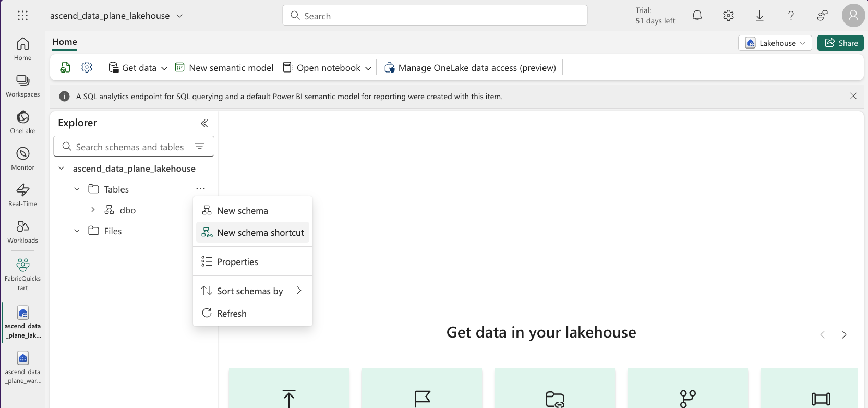868x408 pixels.
Task: Open Workloads in the left sidebar
Action: pos(23,232)
